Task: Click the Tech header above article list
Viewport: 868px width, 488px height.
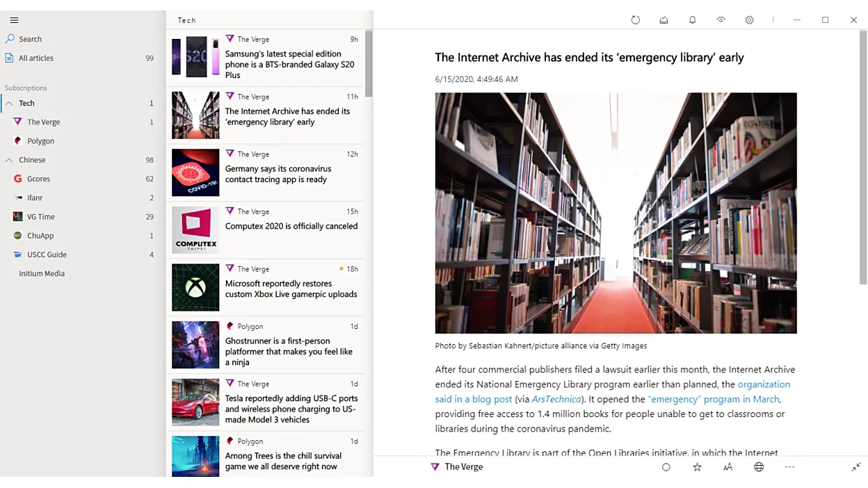Action: coord(186,20)
